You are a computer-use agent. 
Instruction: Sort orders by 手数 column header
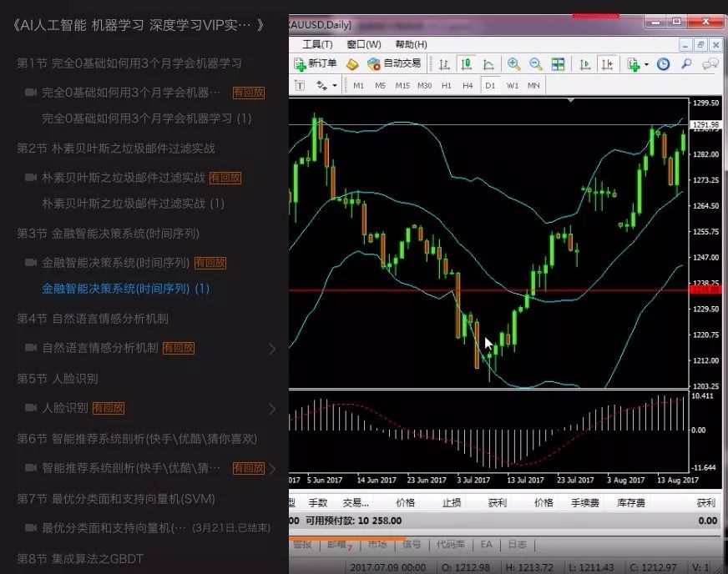point(318,502)
